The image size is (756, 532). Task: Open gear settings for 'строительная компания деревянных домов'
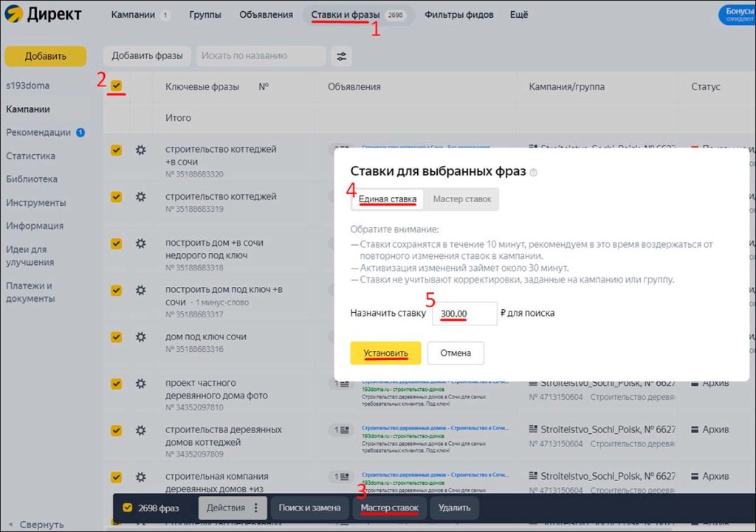click(x=140, y=477)
